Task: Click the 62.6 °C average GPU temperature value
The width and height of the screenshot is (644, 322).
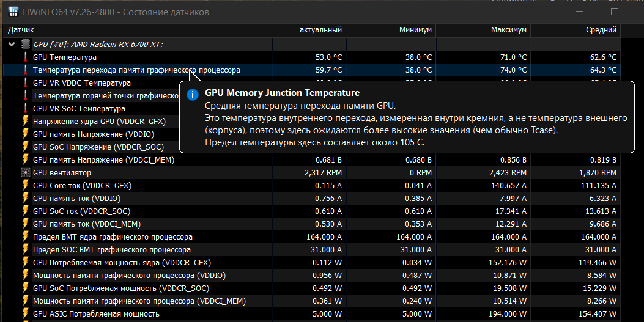Action: 604,57
